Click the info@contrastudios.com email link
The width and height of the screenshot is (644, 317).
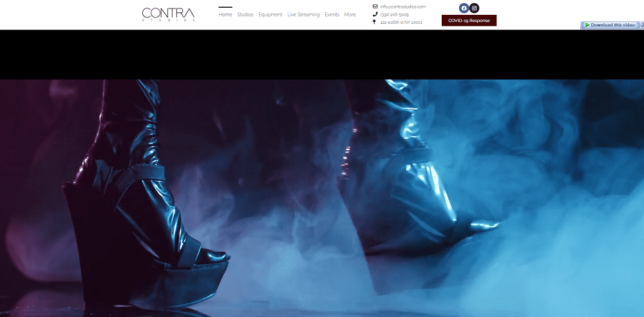click(402, 6)
